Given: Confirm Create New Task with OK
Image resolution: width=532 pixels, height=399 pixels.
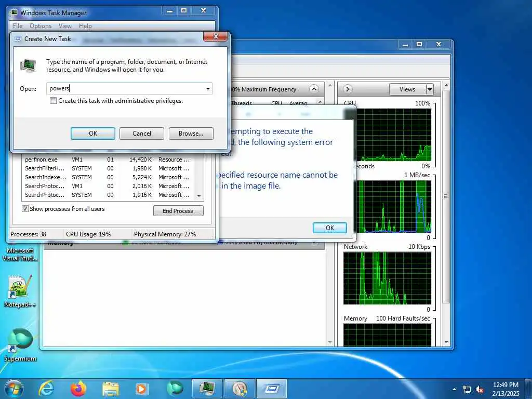Looking at the screenshot, I should point(93,134).
